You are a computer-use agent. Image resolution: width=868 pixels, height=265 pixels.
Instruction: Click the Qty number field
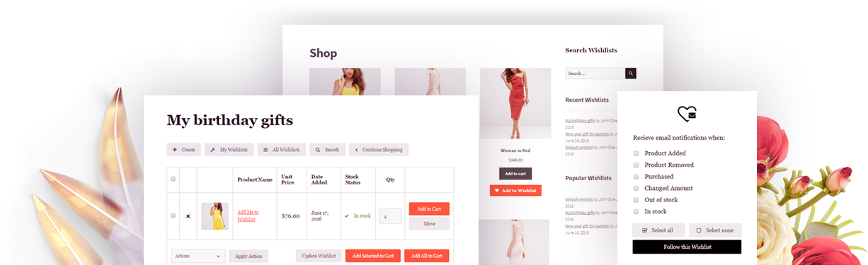tap(390, 216)
